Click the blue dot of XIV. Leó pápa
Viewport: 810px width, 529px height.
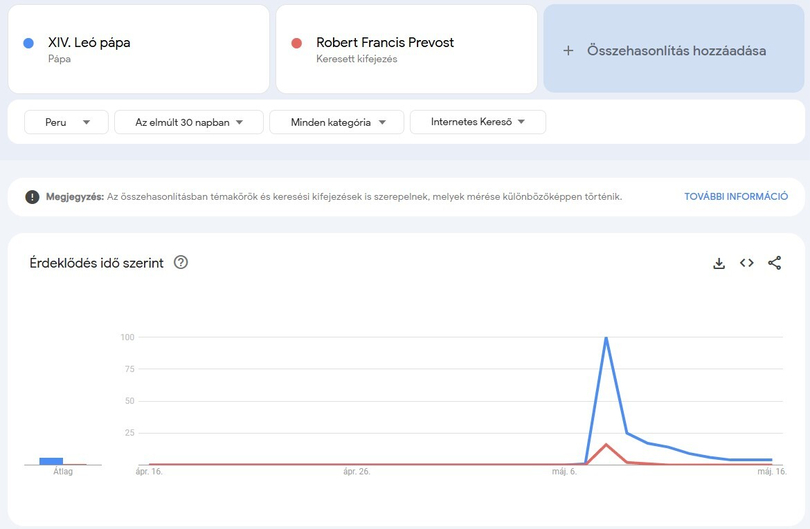click(x=29, y=43)
